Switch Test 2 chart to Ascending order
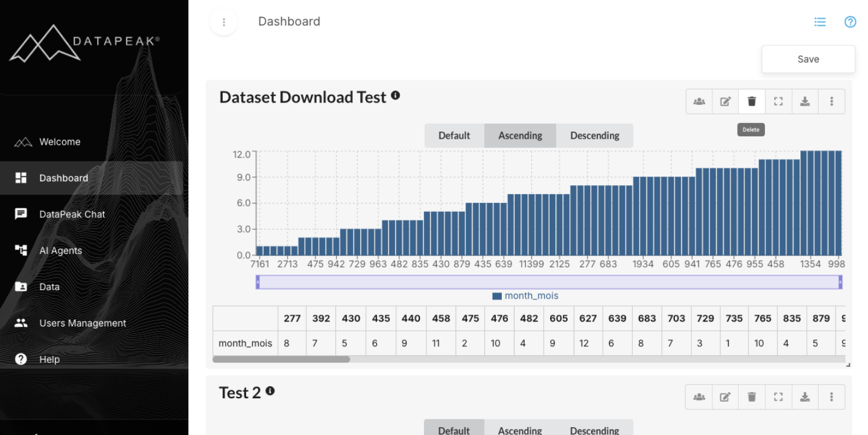Viewport: 868px width, 435px height. [519, 430]
